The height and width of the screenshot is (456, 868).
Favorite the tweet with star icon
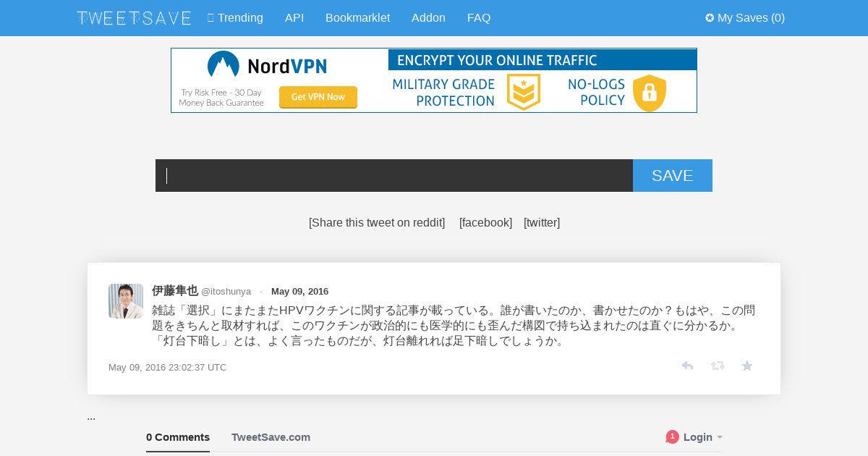tap(747, 366)
